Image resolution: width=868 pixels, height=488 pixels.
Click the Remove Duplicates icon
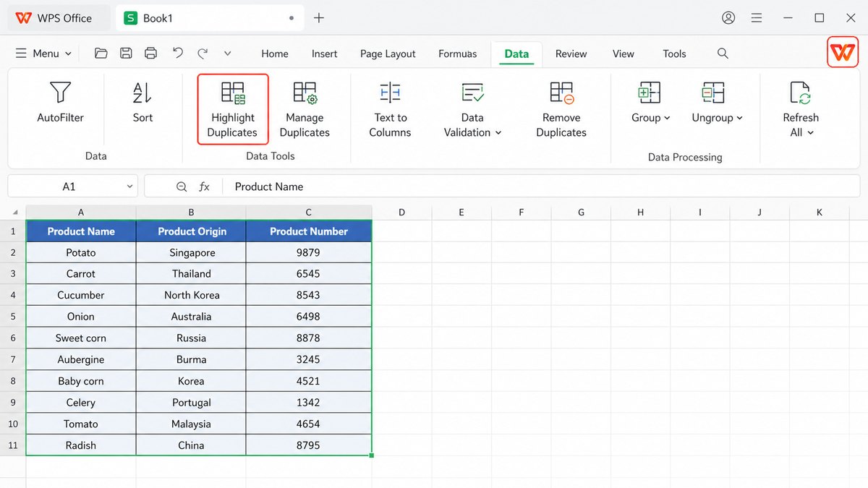[561, 93]
